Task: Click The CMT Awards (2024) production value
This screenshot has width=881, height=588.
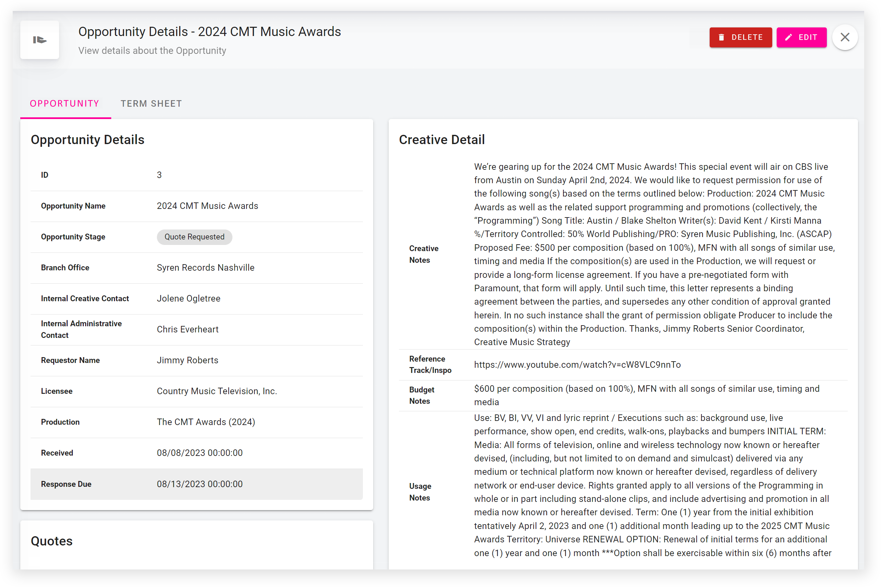Action: (206, 422)
